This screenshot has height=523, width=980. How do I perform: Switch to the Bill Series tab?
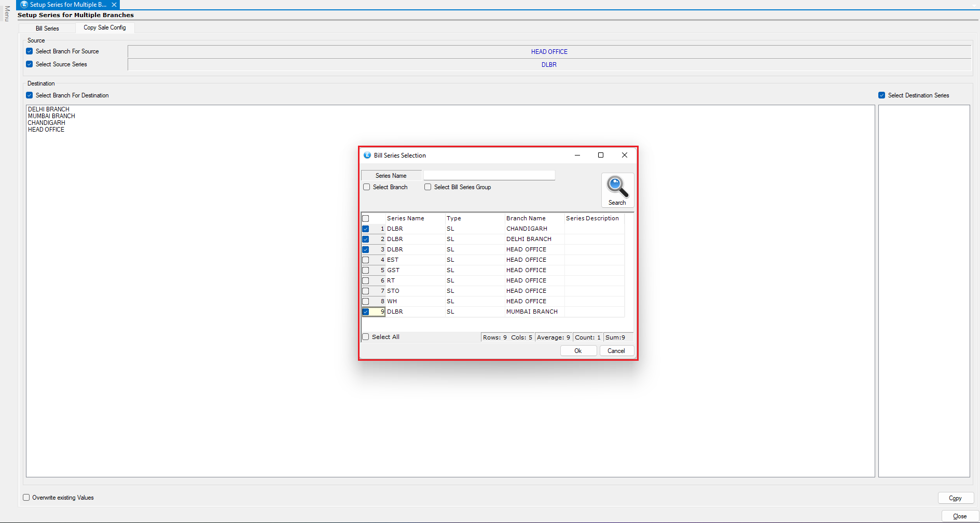tap(47, 29)
